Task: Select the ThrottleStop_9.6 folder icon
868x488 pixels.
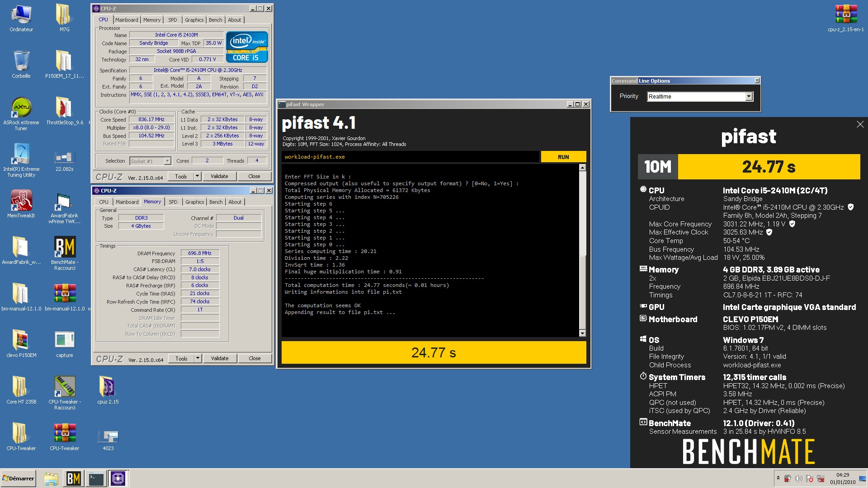Action: [64, 111]
